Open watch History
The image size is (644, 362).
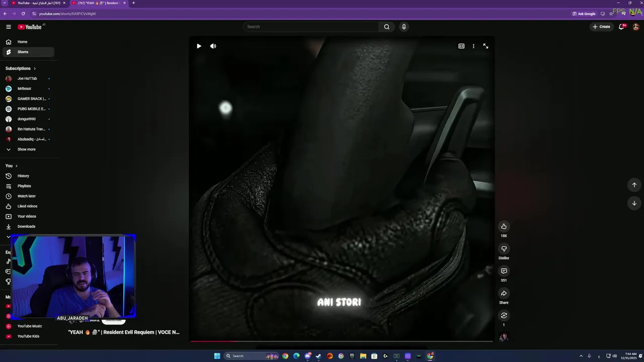(x=28, y=176)
